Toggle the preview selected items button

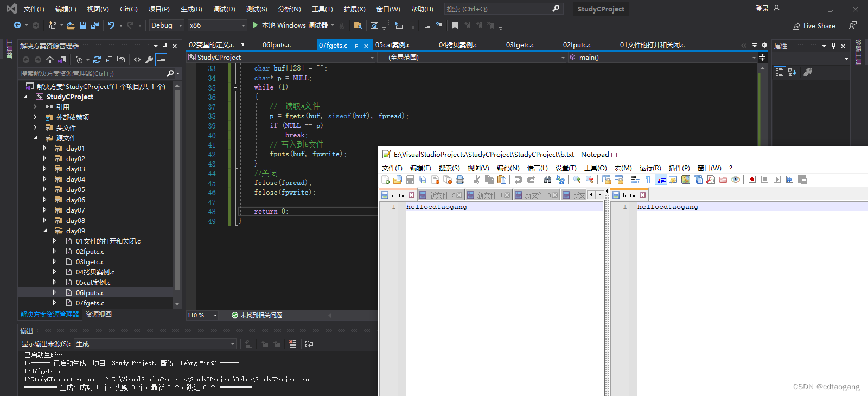pos(162,60)
